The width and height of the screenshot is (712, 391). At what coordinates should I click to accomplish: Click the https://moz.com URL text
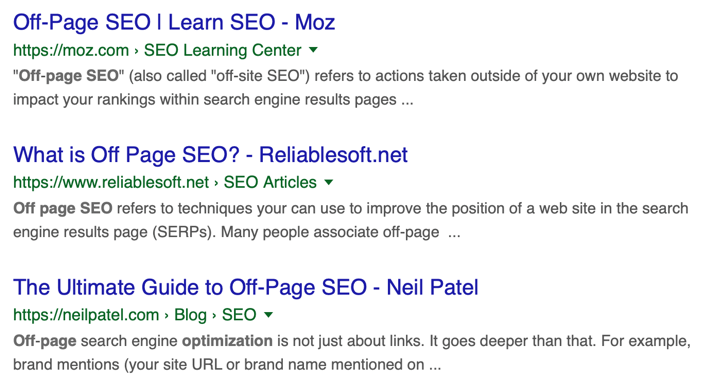point(71,50)
